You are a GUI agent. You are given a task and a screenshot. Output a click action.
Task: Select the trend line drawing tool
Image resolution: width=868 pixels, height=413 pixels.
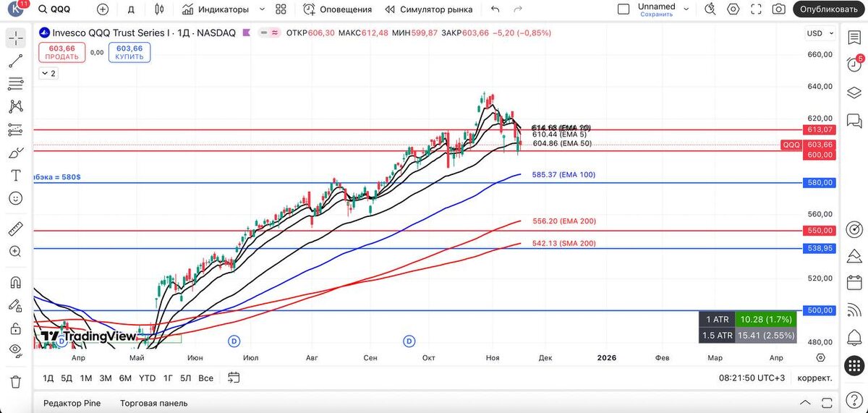tap(15, 61)
